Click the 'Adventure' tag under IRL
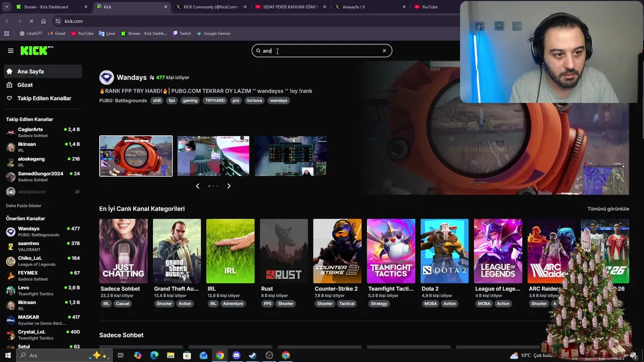 233,304
